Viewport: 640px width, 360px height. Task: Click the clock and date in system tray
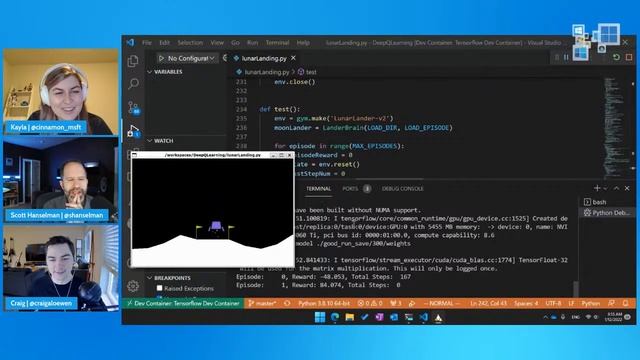(x=614, y=317)
